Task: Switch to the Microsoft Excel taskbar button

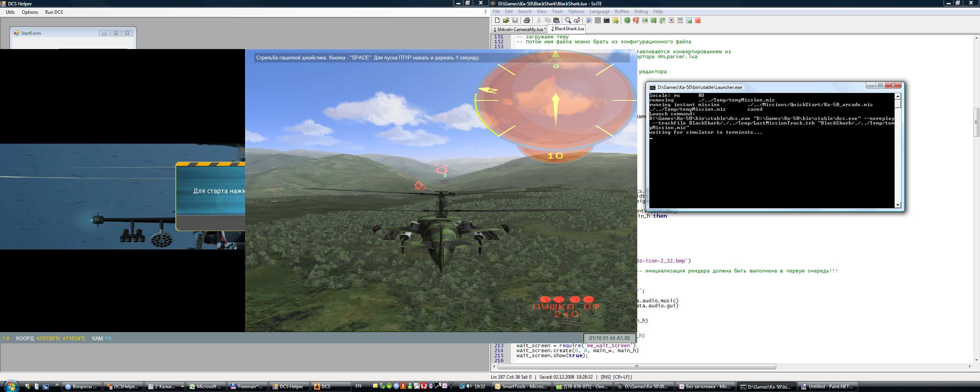Action: (x=206, y=387)
